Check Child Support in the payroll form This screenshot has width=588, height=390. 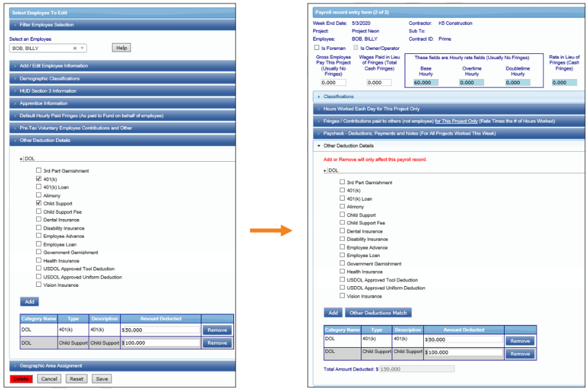coord(342,214)
